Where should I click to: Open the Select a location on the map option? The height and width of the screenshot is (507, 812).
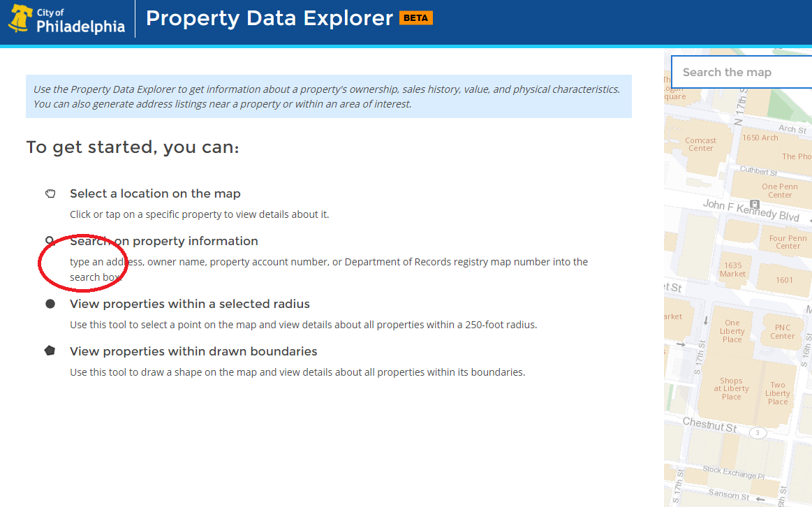(x=155, y=193)
